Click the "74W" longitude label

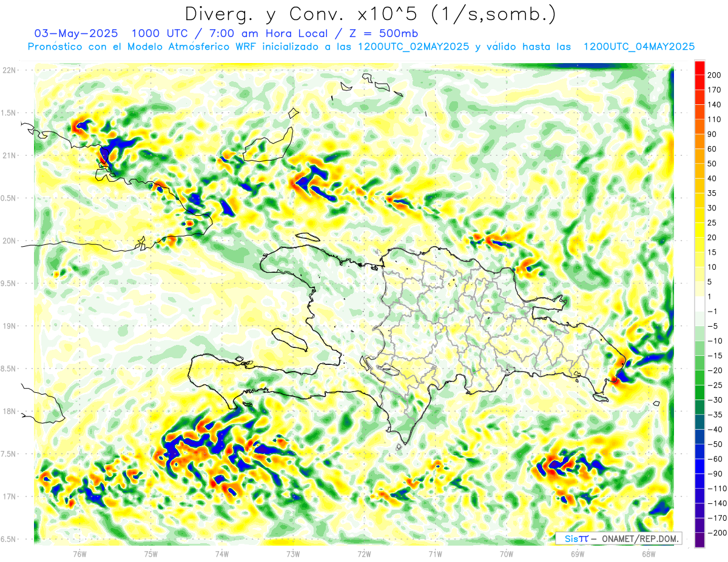[221, 554]
